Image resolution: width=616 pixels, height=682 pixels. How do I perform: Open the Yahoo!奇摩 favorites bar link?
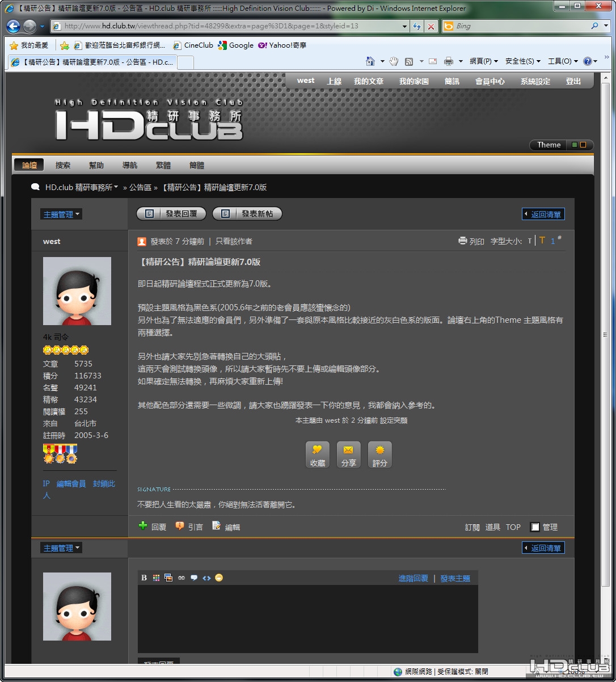[x=282, y=45]
